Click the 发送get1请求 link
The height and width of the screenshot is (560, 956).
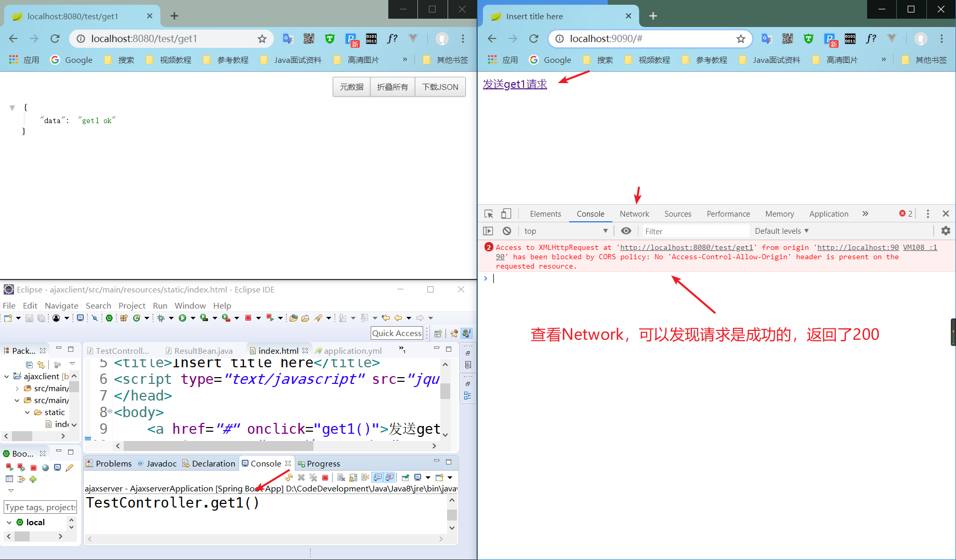[515, 84]
